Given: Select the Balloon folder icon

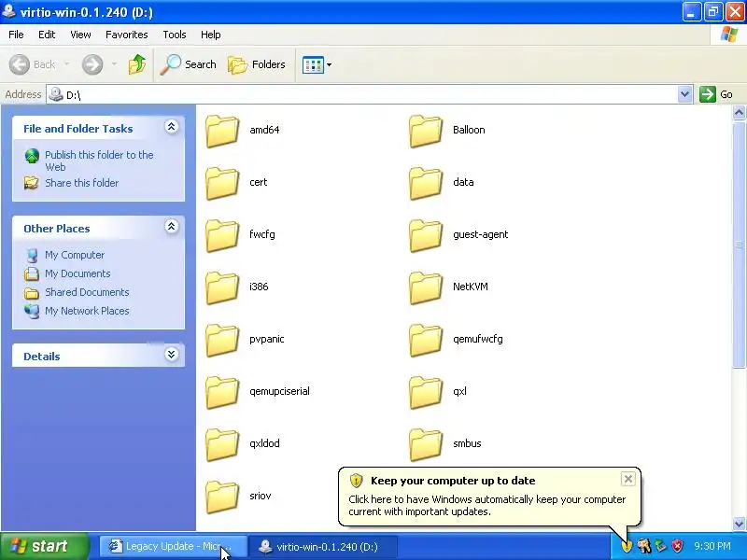Looking at the screenshot, I should tap(426, 131).
